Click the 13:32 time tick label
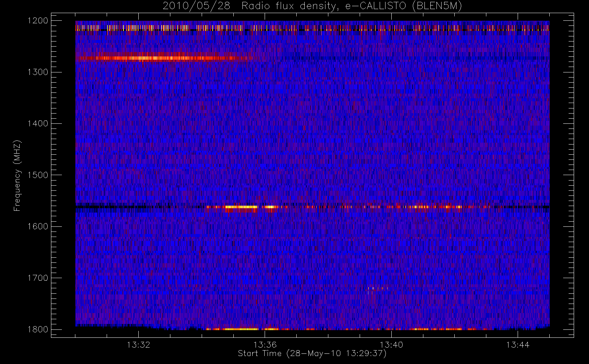Screen dimensions: 589x364 click(x=138, y=345)
